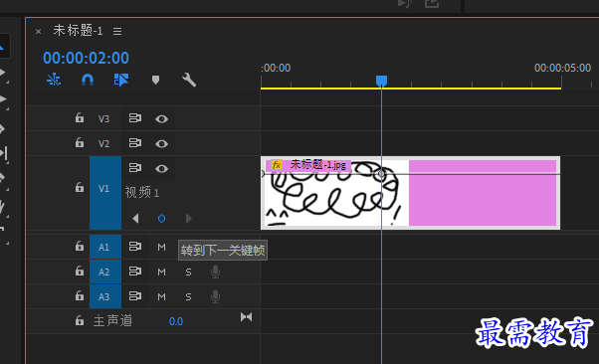Toggle A1 track targeting
Image resolution: width=599 pixels, height=364 pixels.
click(x=105, y=247)
